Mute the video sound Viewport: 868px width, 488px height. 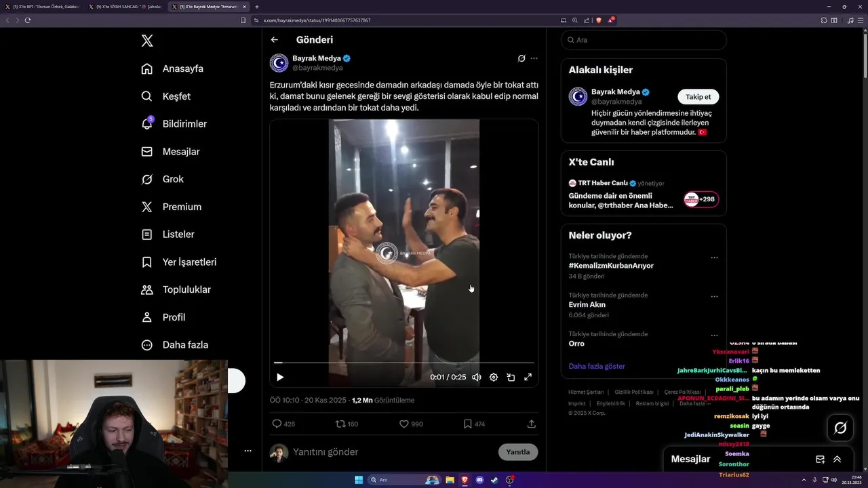coord(477,378)
